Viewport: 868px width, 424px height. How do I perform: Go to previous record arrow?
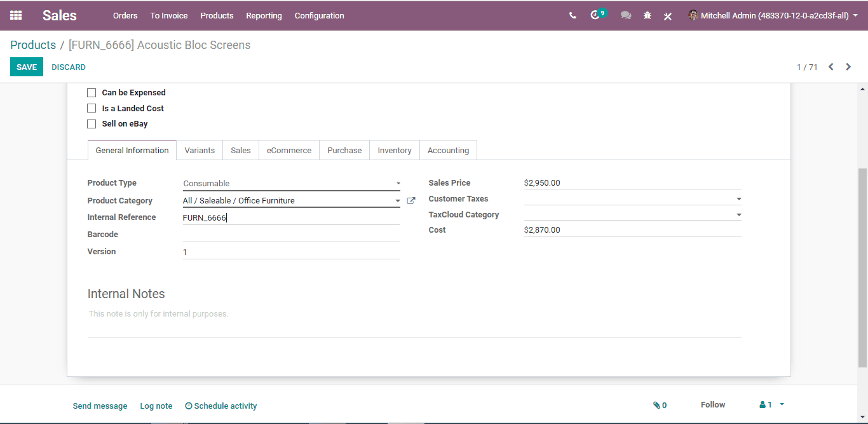[x=831, y=67]
